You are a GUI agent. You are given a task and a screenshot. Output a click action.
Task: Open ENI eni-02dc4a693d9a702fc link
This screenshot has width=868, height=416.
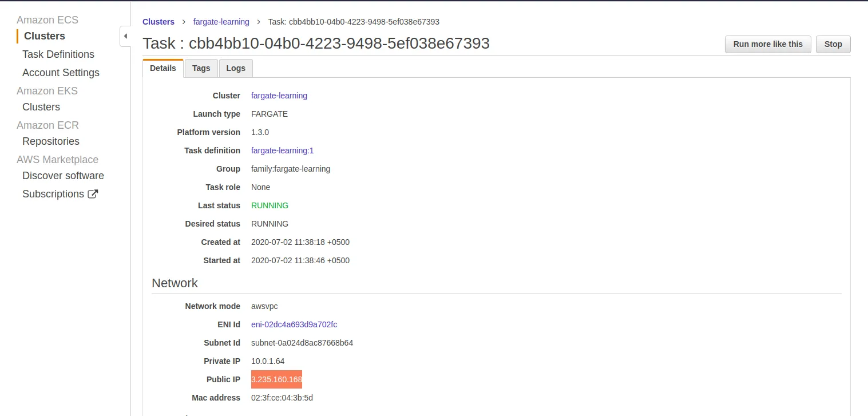point(294,324)
